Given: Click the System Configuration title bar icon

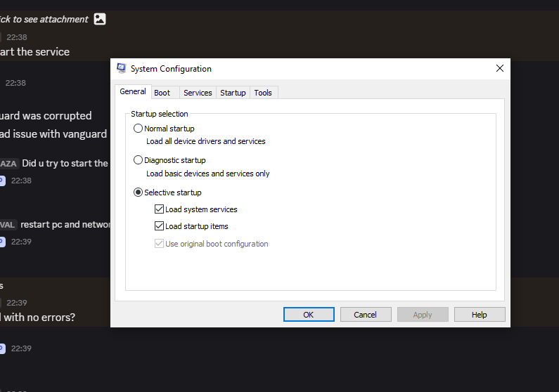Looking at the screenshot, I should pos(121,68).
